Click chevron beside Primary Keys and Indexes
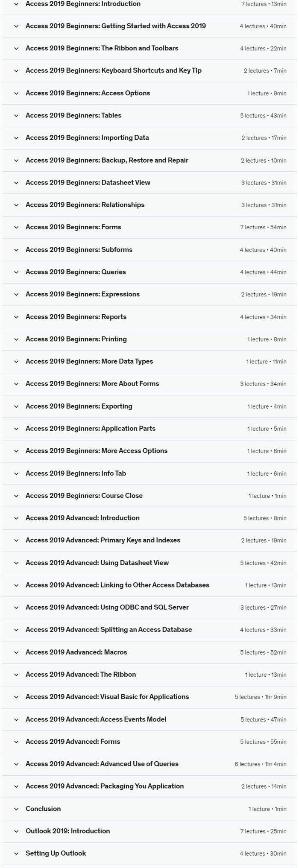This screenshot has width=299, height=868. pyautogui.click(x=16, y=541)
